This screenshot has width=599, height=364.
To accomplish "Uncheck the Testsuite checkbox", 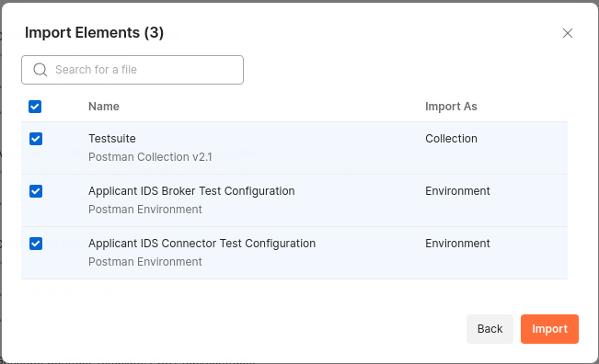I will (x=36, y=139).
